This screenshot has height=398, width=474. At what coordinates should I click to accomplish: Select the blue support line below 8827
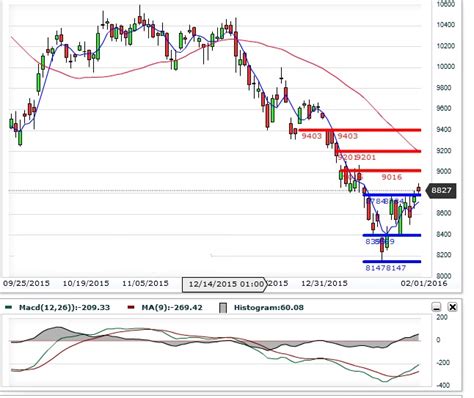(392, 195)
